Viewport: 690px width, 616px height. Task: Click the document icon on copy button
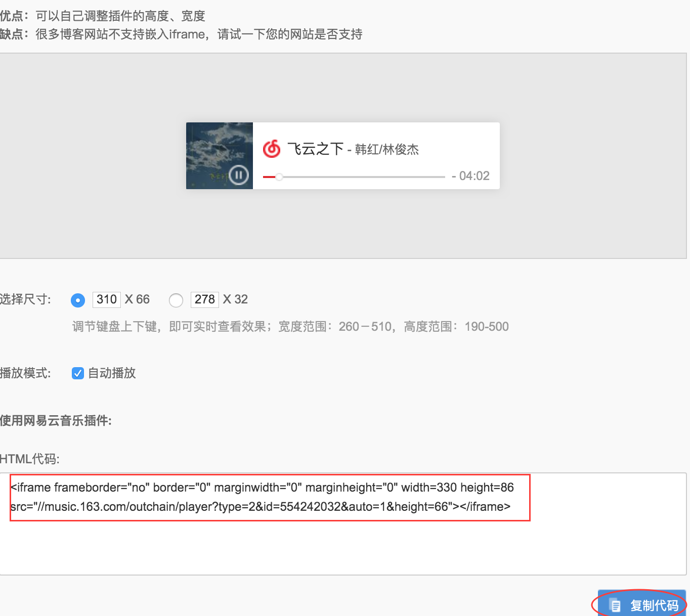click(x=615, y=605)
